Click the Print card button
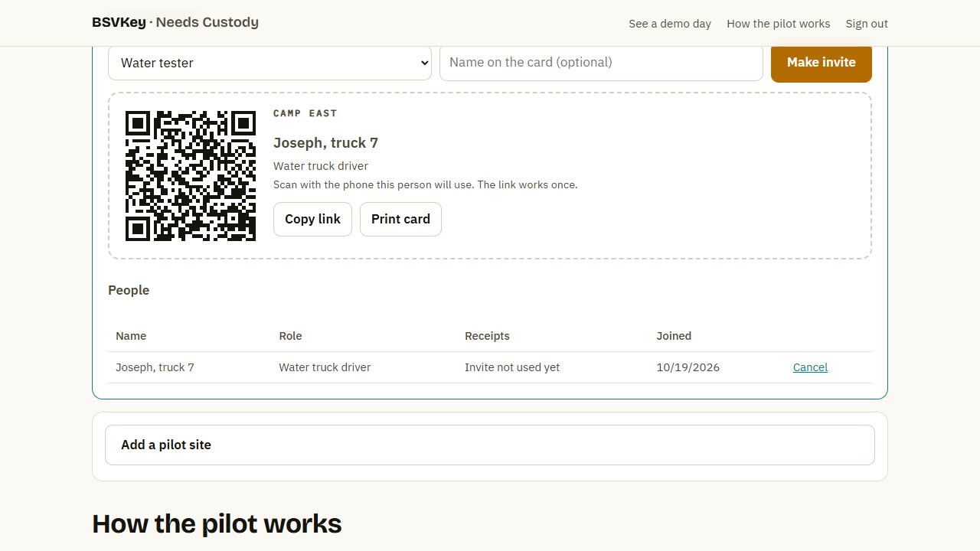The image size is (980, 551). click(400, 219)
